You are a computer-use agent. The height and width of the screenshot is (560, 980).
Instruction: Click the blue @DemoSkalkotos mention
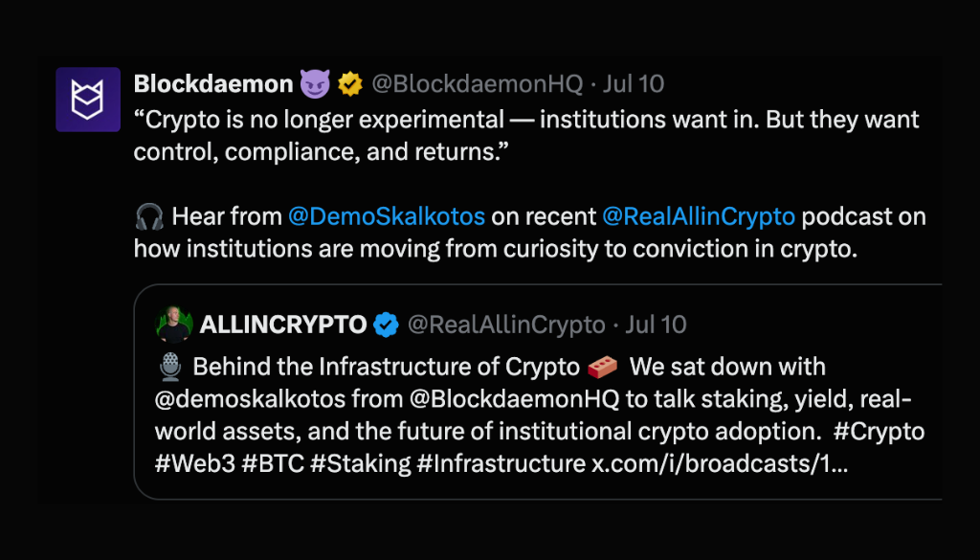pos(387,216)
